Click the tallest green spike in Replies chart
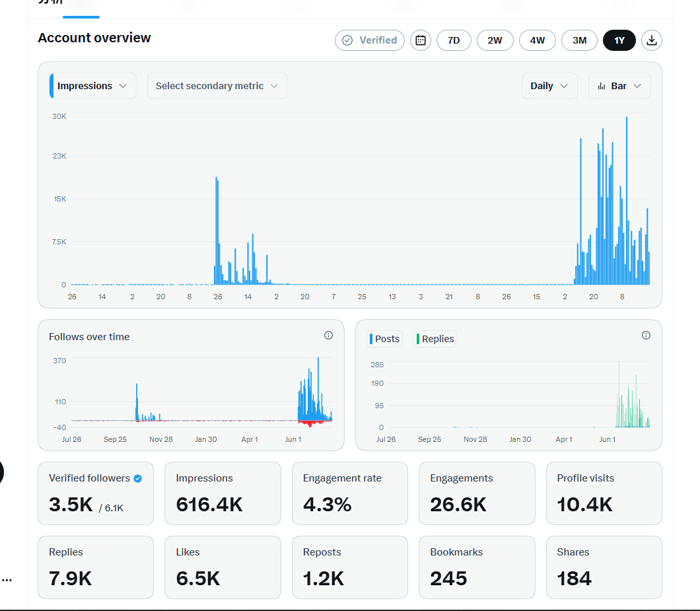The image size is (700, 611). tap(619, 394)
